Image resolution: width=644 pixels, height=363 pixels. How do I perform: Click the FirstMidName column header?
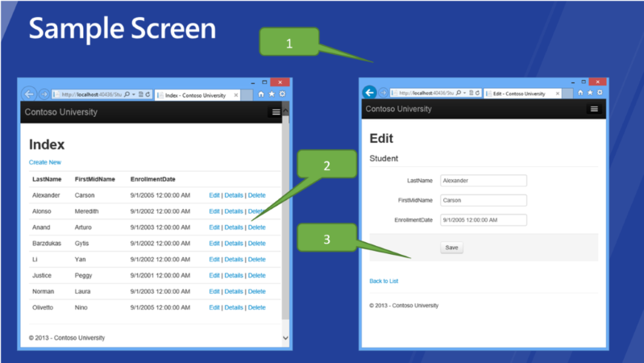[95, 179]
